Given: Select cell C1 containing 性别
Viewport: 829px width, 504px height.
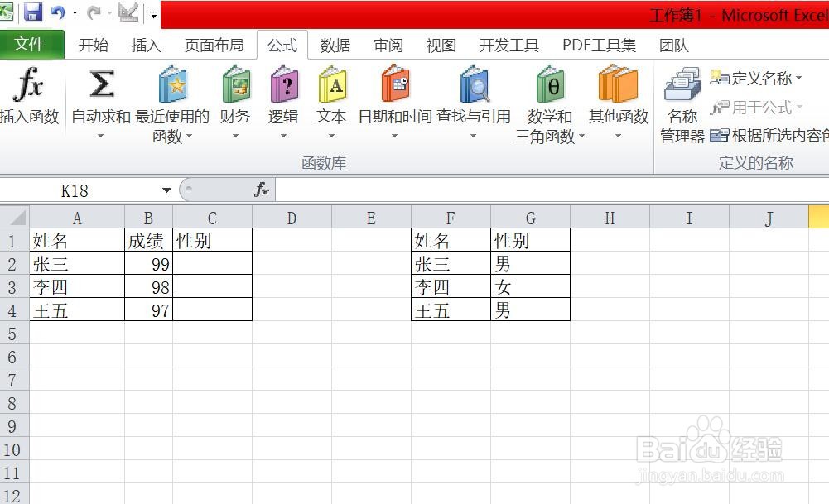Looking at the screenshot, I should (x=213, y=240).
